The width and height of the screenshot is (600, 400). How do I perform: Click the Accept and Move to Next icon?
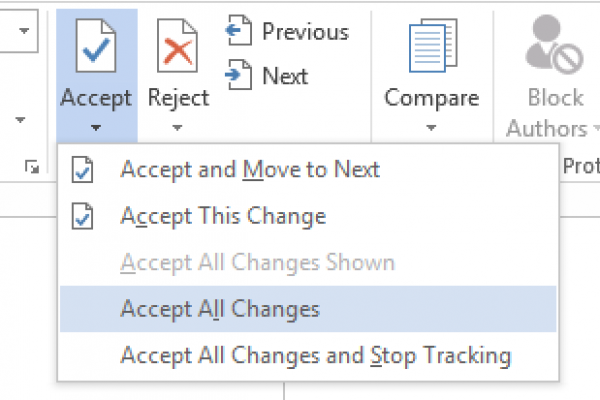(83, 170)
